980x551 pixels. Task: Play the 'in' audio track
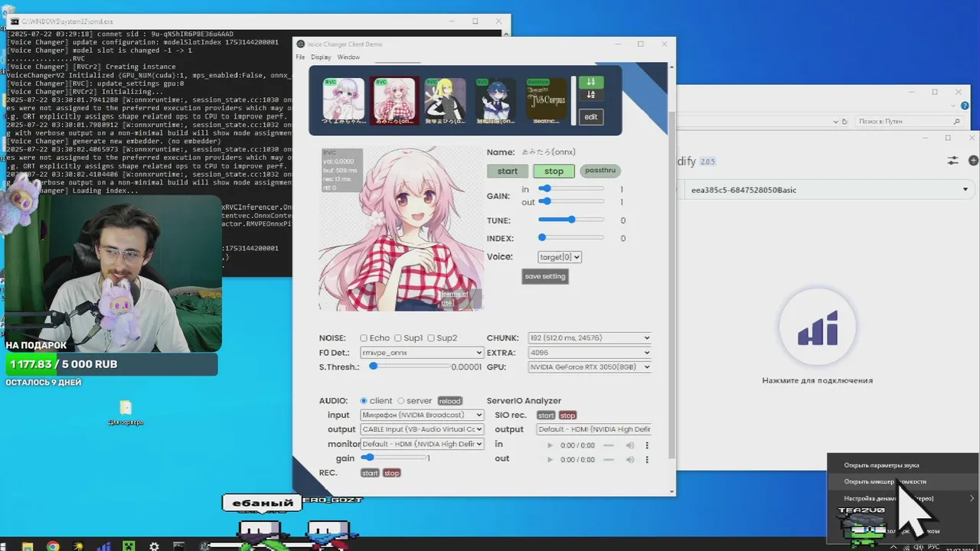click(550, 445)
